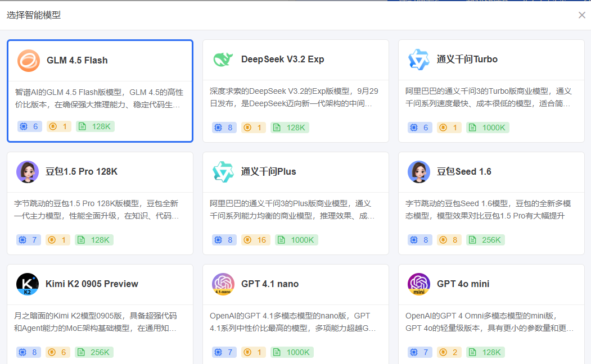The height and width of the screenshot is (364, 591).
Task: Click the Kimi K2 description paragraph
Action: click(96, 322)
